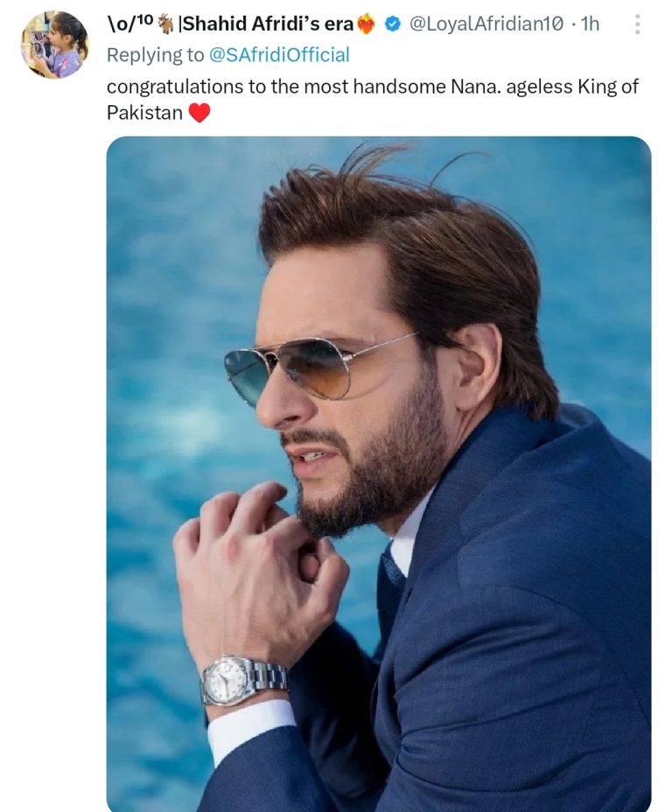Click the blue verified badge
672x812 pixels.
click(x=394, y=24)
